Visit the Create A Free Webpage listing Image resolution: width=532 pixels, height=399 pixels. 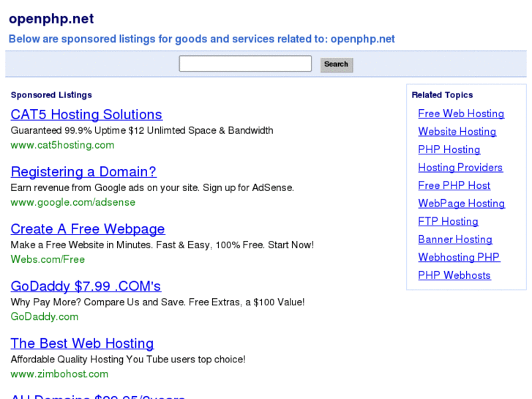(x=88, y=229)
